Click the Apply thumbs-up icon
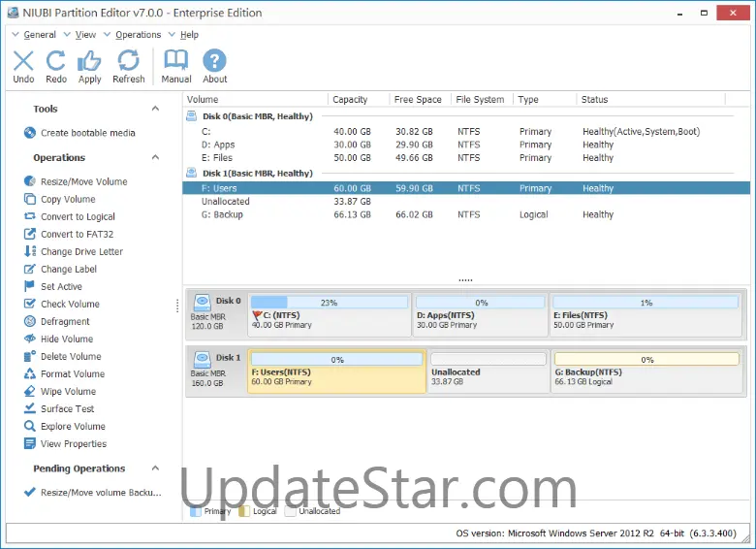Image resolution: width=756 pixels, height=549 pixels. [89, 61]
